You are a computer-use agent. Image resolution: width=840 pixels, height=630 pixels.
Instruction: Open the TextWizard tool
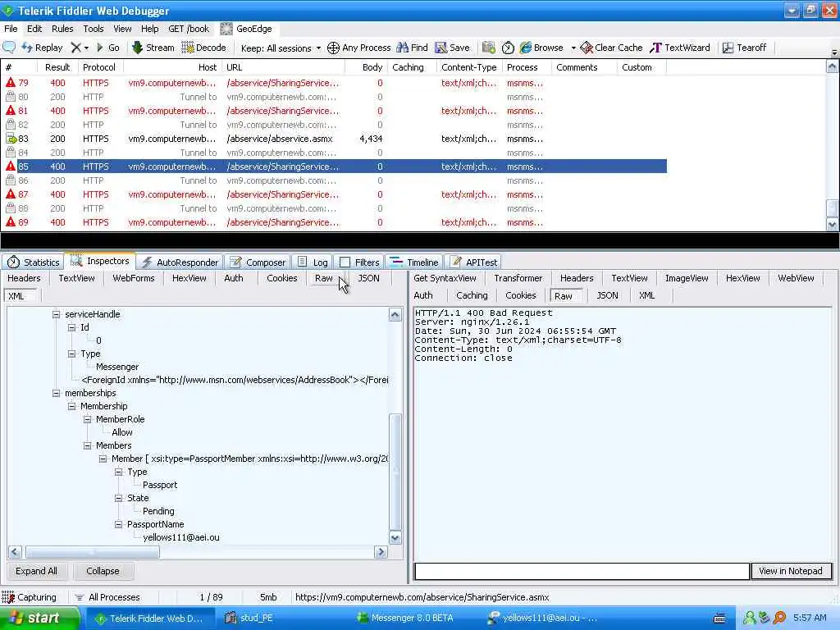click(x=680, y=48)
